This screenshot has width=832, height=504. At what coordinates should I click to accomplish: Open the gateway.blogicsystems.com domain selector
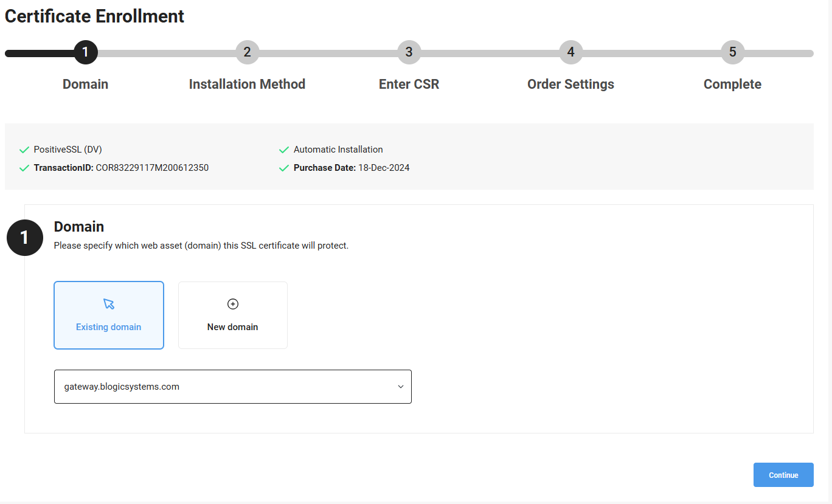click(225, 387)
